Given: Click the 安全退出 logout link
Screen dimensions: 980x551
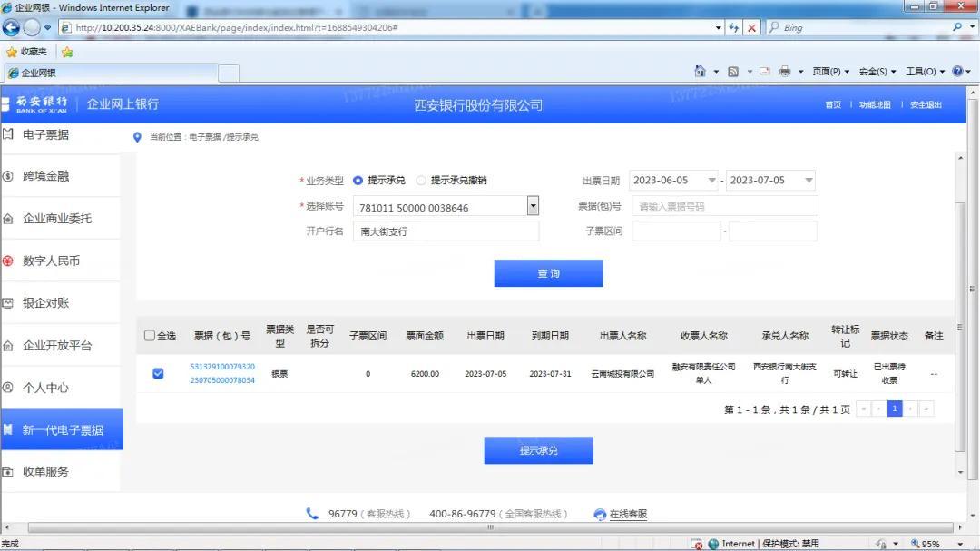Looking at the screenshot, I should point(926,105).
